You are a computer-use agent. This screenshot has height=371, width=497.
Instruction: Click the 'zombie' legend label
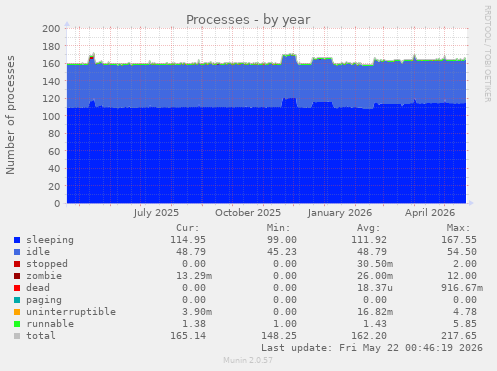click(x=44, y=276)
